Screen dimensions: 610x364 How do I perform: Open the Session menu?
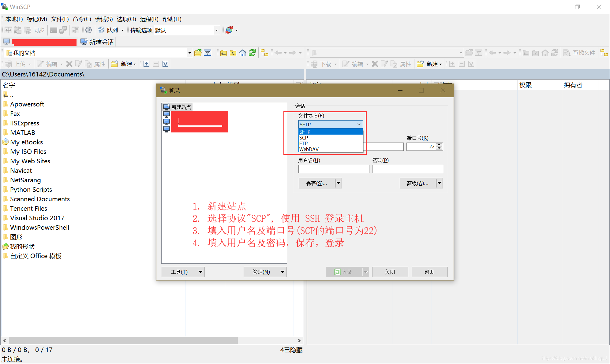click(104, 19)
